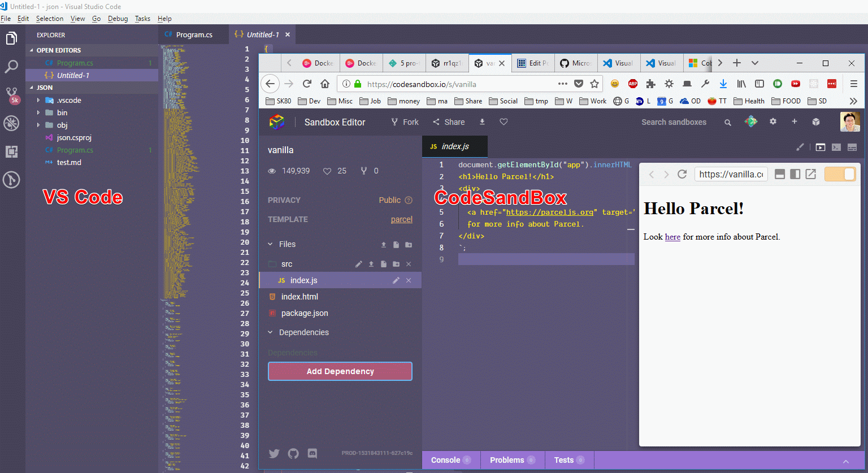Click the Add Dependency button
The image size is (868, 473).
[340, 371]
